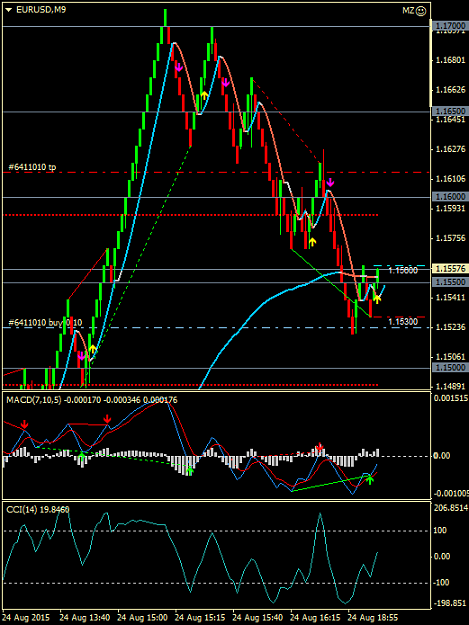Click the 24 Aug 15:40 time label

coord(257,618)
